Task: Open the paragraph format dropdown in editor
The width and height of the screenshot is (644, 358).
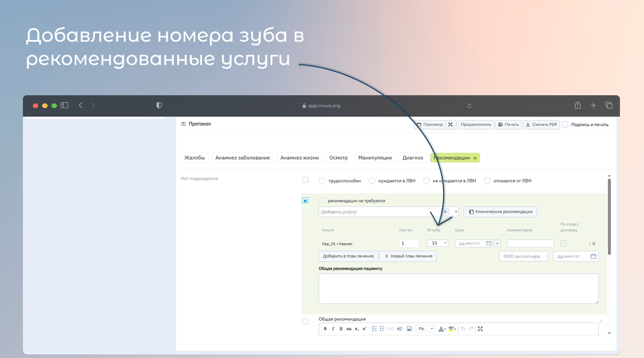Action: (426, 329)
